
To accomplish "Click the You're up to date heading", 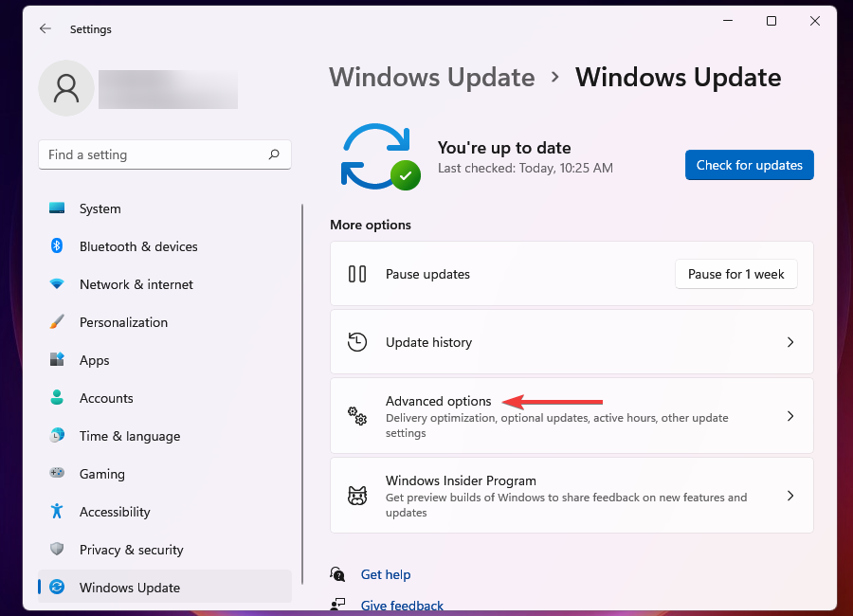I will pos(504,148).
